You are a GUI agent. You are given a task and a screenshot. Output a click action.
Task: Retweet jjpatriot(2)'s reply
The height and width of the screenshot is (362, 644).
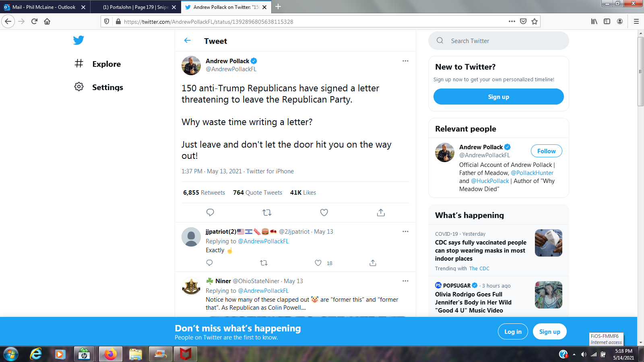click(264, 263)
